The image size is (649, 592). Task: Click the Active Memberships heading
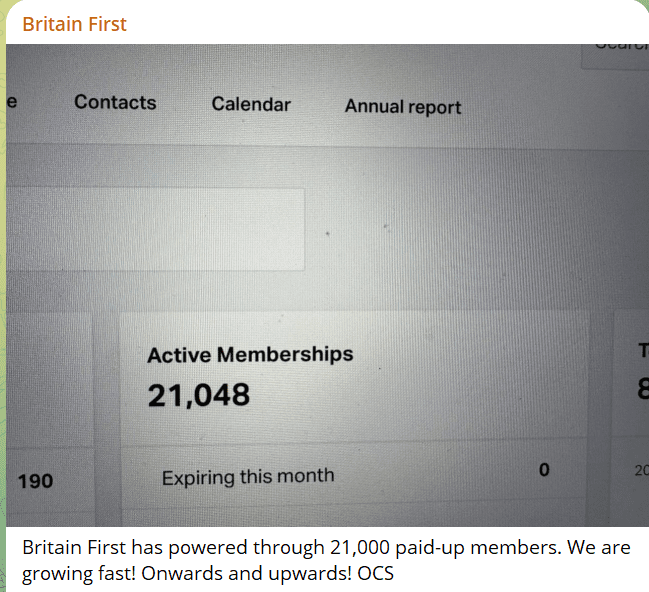pos(250,354)
